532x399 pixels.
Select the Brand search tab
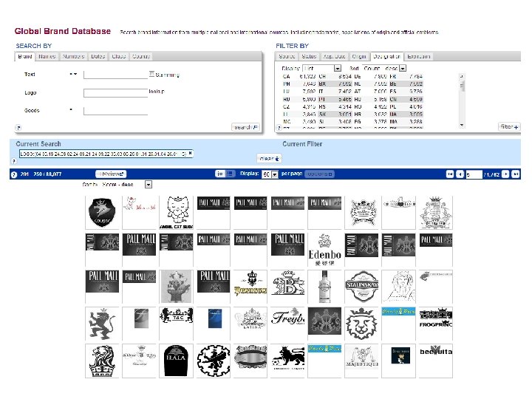point(25,56)
